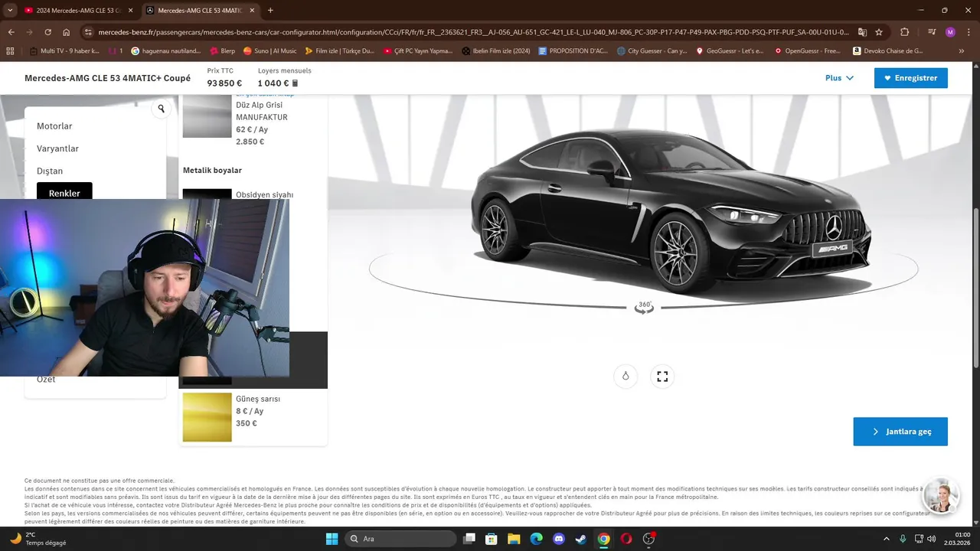Viewport: 980px width, 551px height.
Task: Open the Devoko Chaise bookmark
Action: pyautogui.click(x=890, y=51)
